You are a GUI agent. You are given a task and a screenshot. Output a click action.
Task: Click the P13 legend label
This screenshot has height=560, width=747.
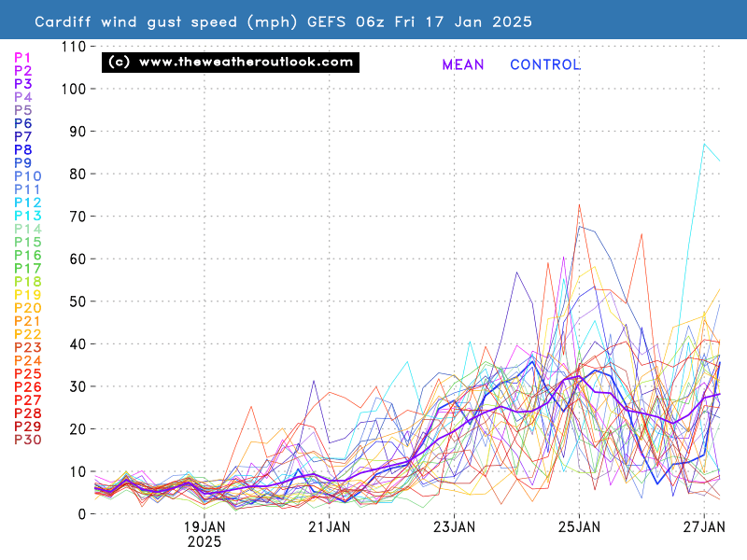point(28,216)
